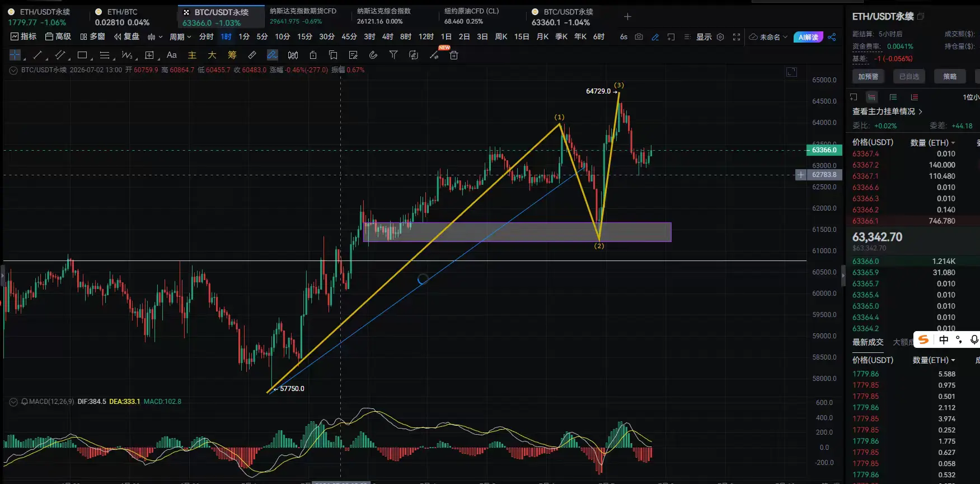Screen dimensions: 980x484
Task: Select the Elliott wave drawing tool
Action: [127, 55]
